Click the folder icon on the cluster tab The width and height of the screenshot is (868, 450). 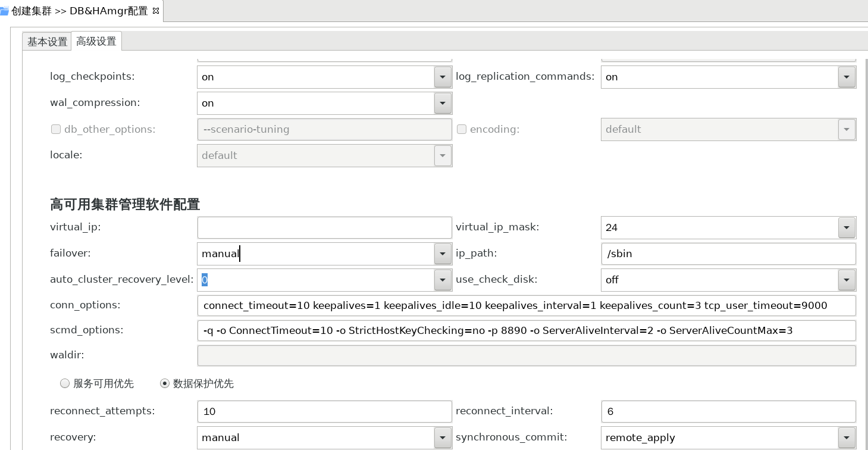click(x=4, y=11)
